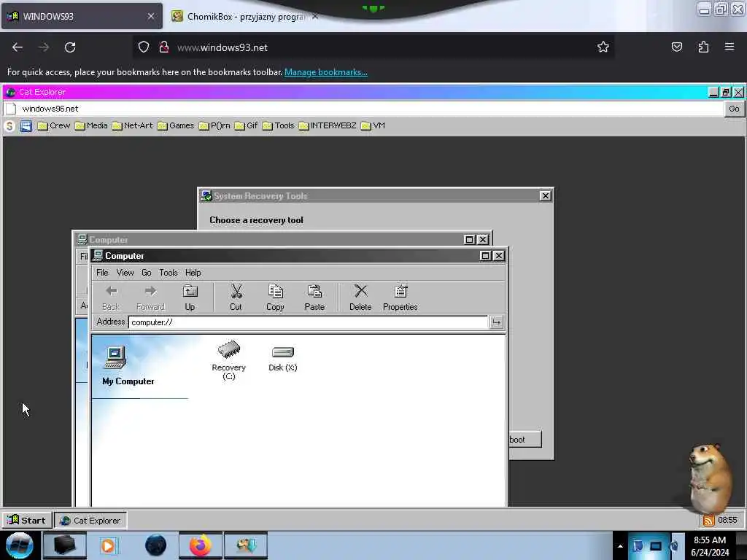Image resolution: width=747 pixels, height=560 pixels.
Task: Click the insecure lock icon
Action: [x=164, y=47]
